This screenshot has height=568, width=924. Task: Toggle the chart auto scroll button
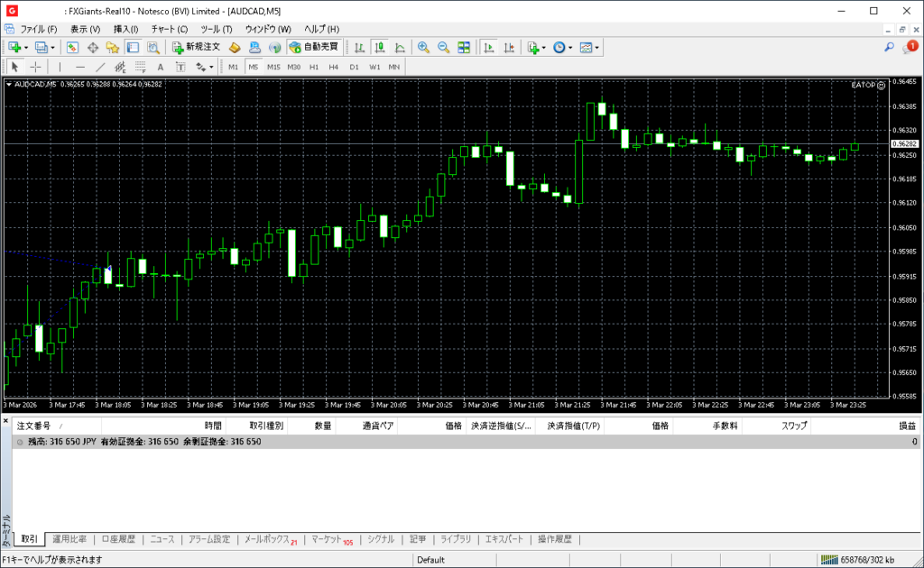pos(489,47)
